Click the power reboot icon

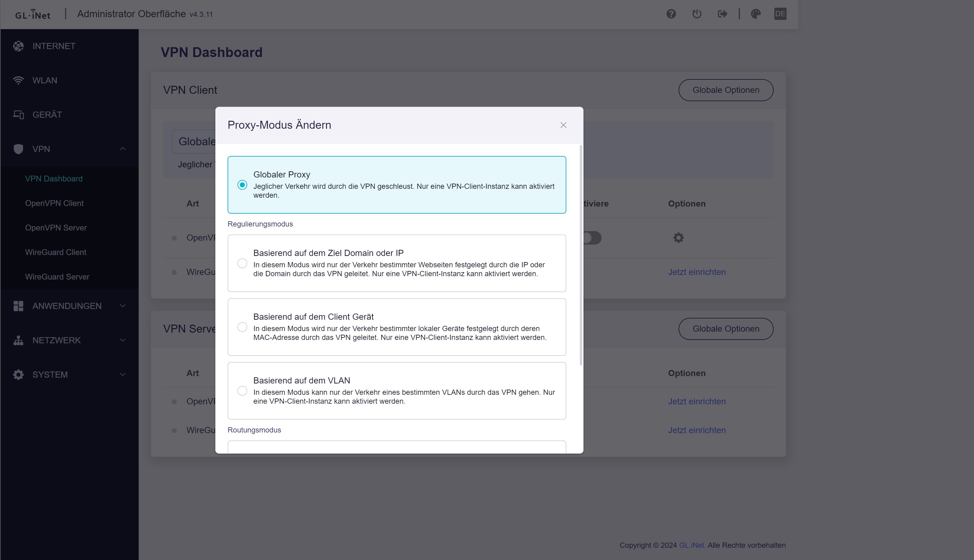coord(697,14)
